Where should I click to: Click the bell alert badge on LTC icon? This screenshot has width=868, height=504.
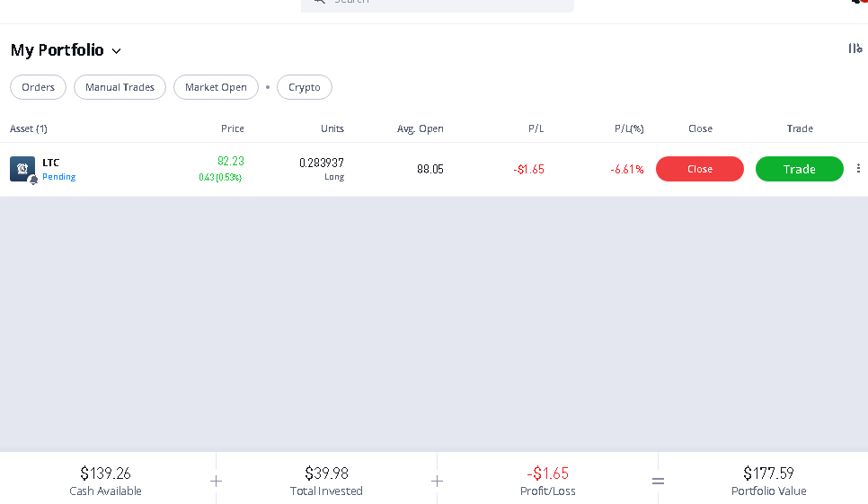coord(33,180)
